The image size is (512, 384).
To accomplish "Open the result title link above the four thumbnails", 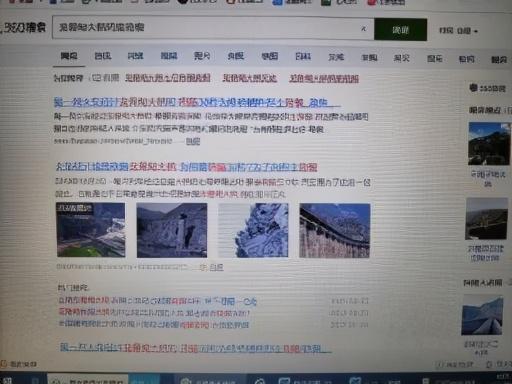I will [x=186, y=166].
